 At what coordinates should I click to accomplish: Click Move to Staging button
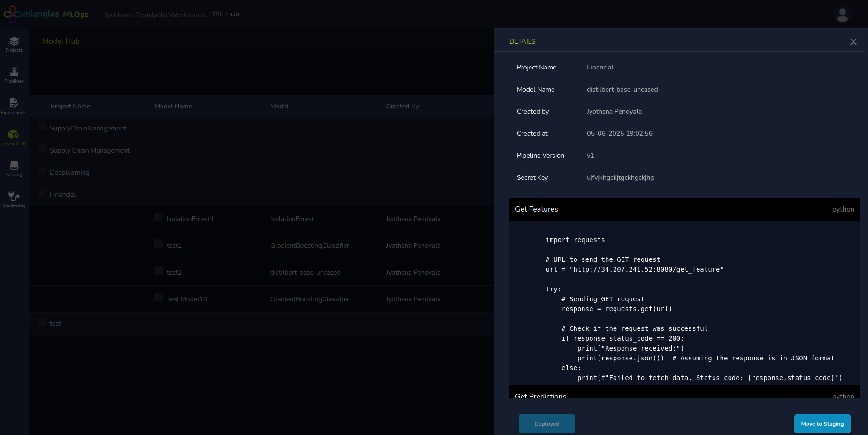tap(822, 424)
